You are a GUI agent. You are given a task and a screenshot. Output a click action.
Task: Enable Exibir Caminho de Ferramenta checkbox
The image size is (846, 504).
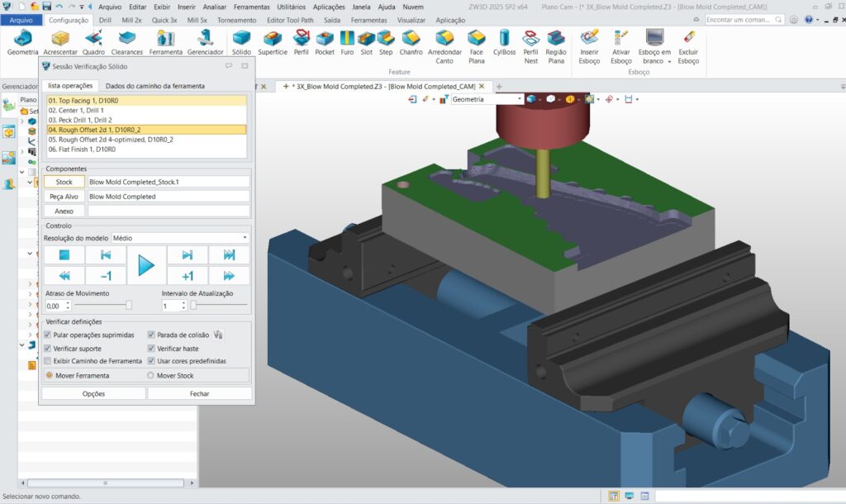[47, 361]
